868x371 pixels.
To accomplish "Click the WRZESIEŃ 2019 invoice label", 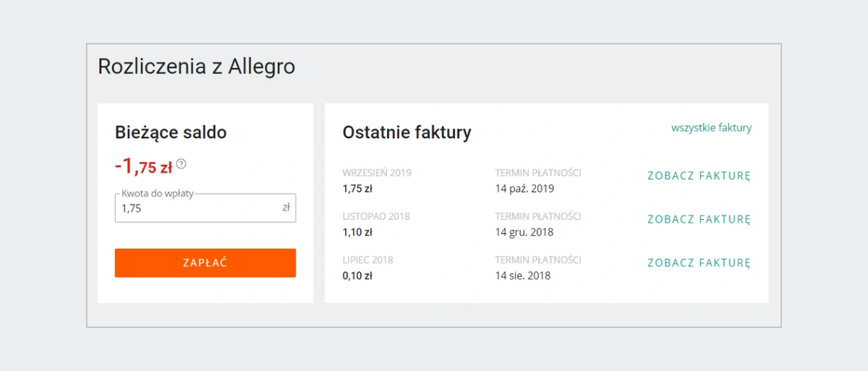I will pyautogui.click(x=377, y=173).
